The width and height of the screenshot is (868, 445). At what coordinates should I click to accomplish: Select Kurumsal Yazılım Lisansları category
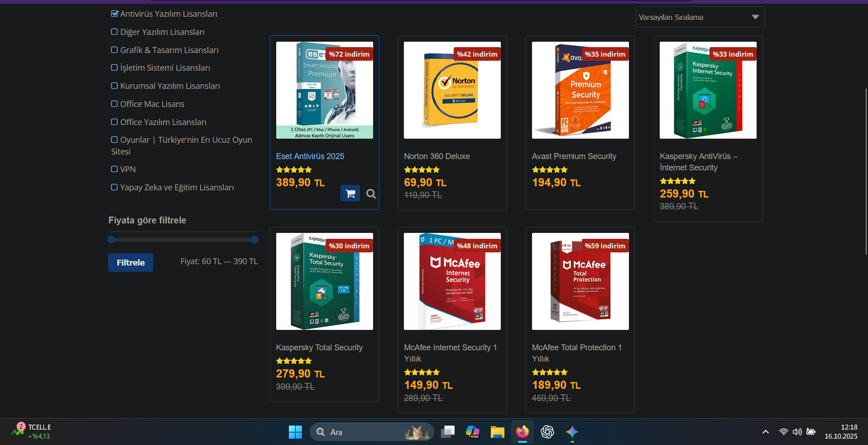pos(115,86)
